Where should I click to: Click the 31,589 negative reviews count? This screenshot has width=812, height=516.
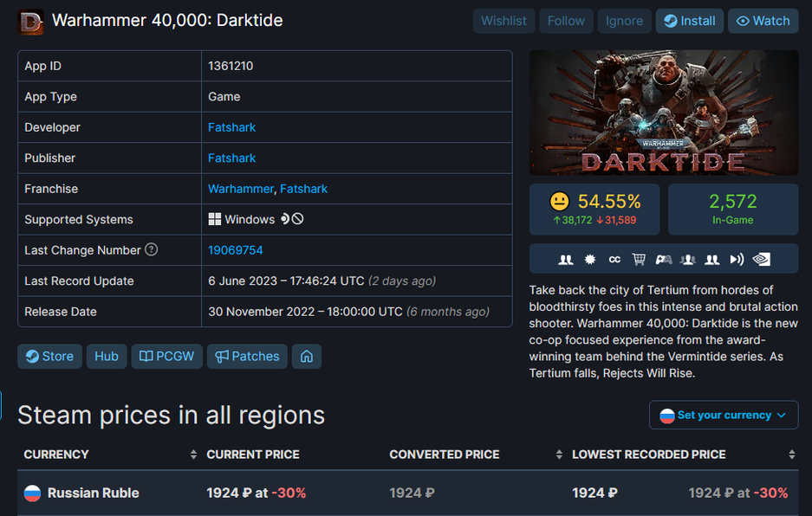coord(616,221)
